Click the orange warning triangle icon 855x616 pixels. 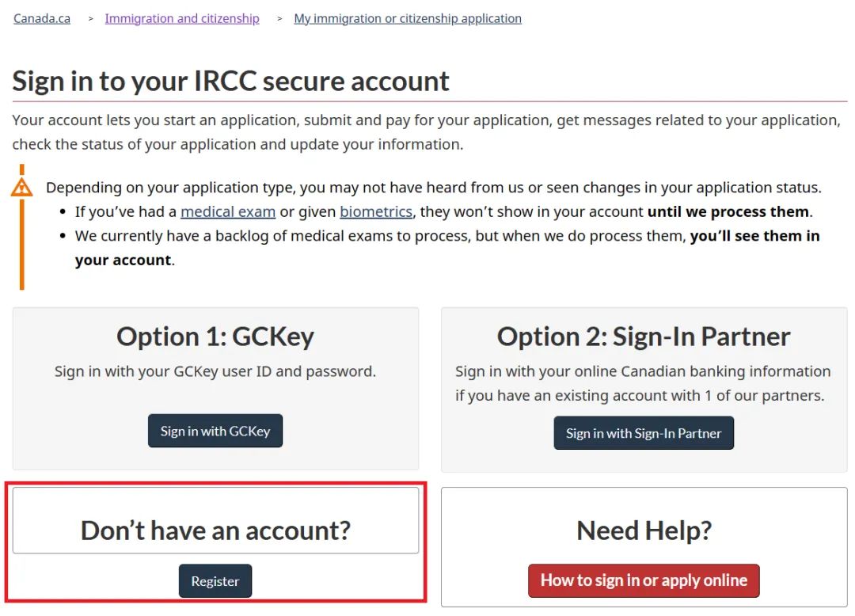point(22,188)
